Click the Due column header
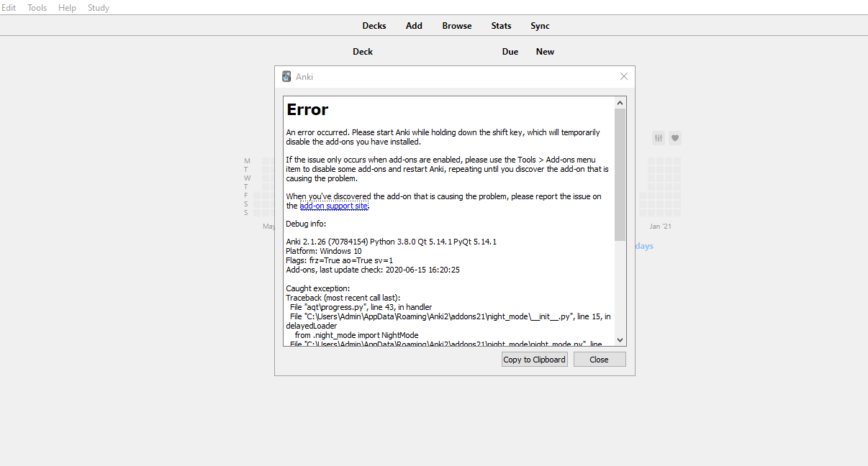Viewport: 868px width, 466px height. pyautogui.click(x=510, y=52)
